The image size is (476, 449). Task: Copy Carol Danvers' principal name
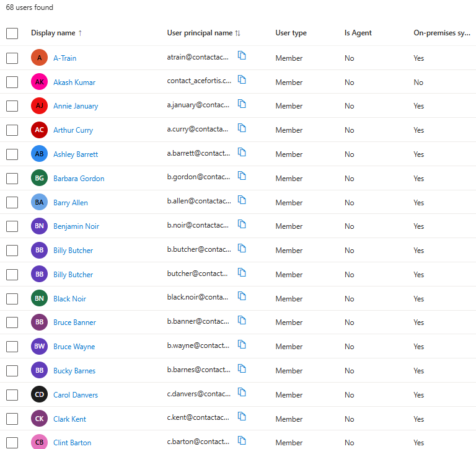[242, 393]
